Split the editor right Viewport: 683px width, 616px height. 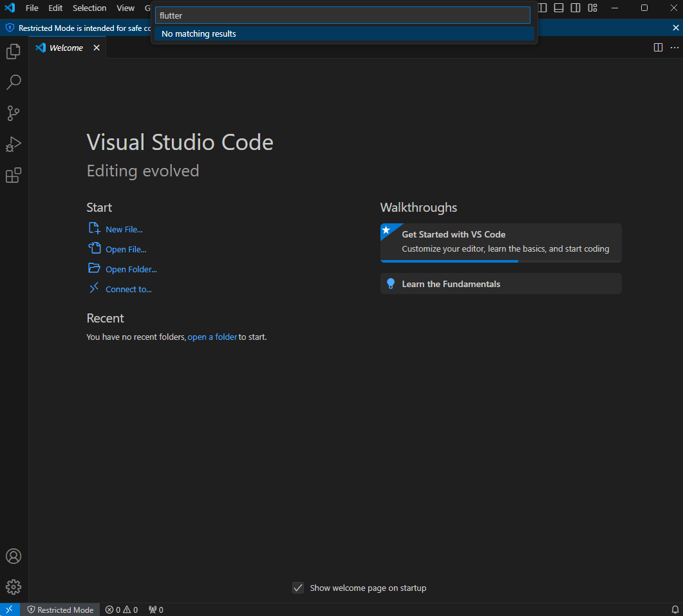click(x=658, y=48)
